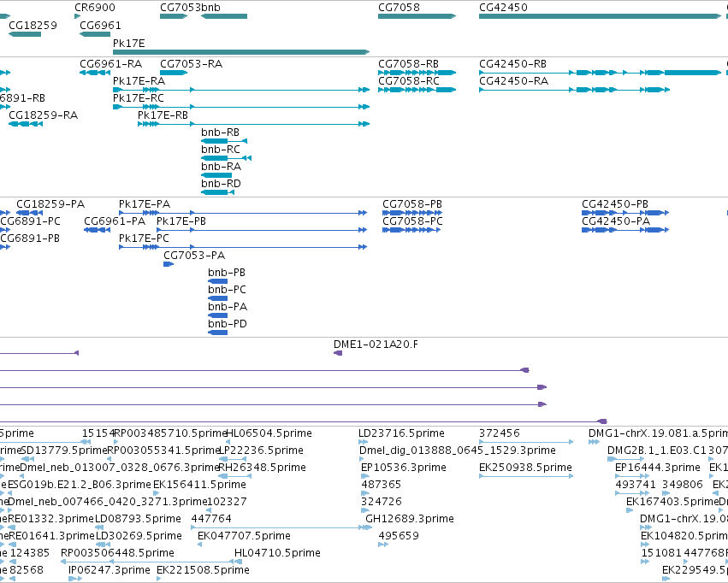This screenshot has height=583, width=728.
Task: Select feature 324726
Action: point(365,510)
